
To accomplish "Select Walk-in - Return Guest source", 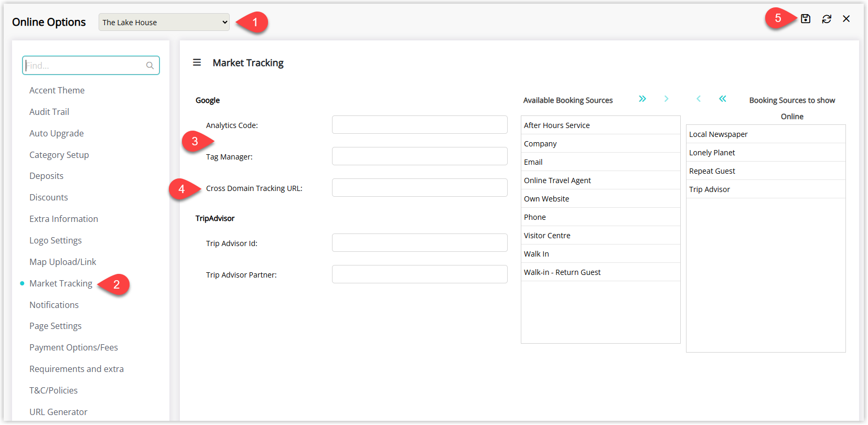I will (x=601, y=272).
